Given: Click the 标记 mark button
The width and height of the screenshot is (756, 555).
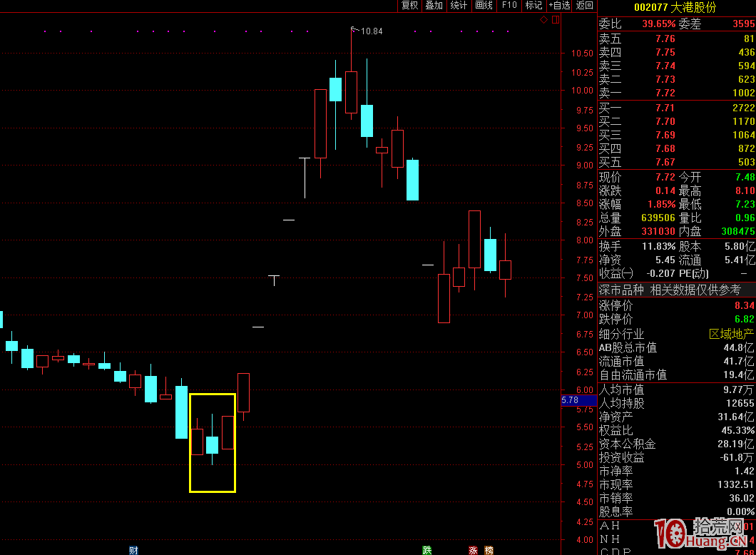Looking at the screenshot, I should click(x=533, y=5).
